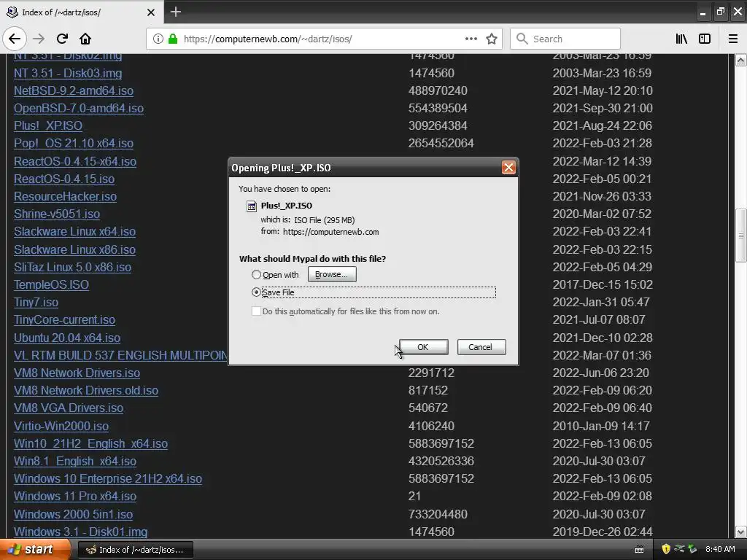
Task: Click the Browse... button
Action: pyautogui.click(x=332, y=274)
